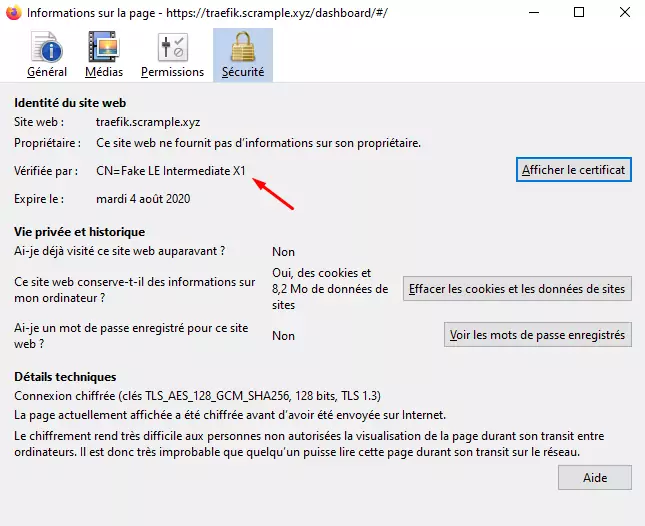645x526 pixels.
Task: Maximize the page info window
Action: pyautogui.click(x=579, y=12)
